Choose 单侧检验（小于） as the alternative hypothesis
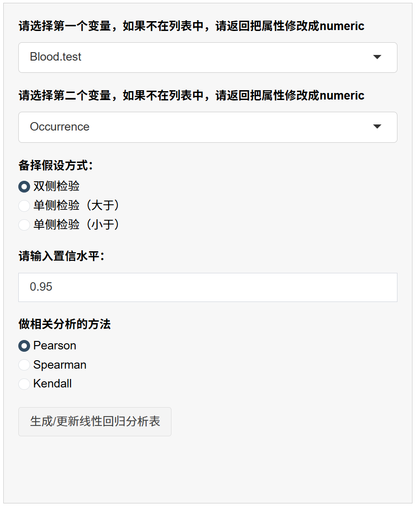420x510 pixels. 24,225
